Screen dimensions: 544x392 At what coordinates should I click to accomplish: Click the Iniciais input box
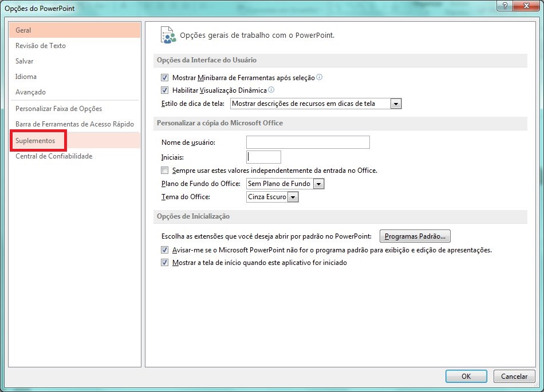point(263,156)
